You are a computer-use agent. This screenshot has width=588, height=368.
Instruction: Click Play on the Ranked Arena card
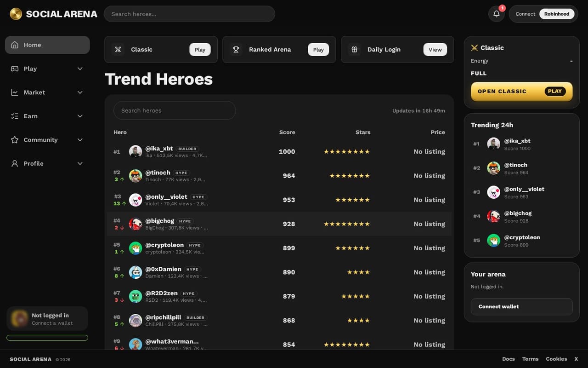(318, 50)
